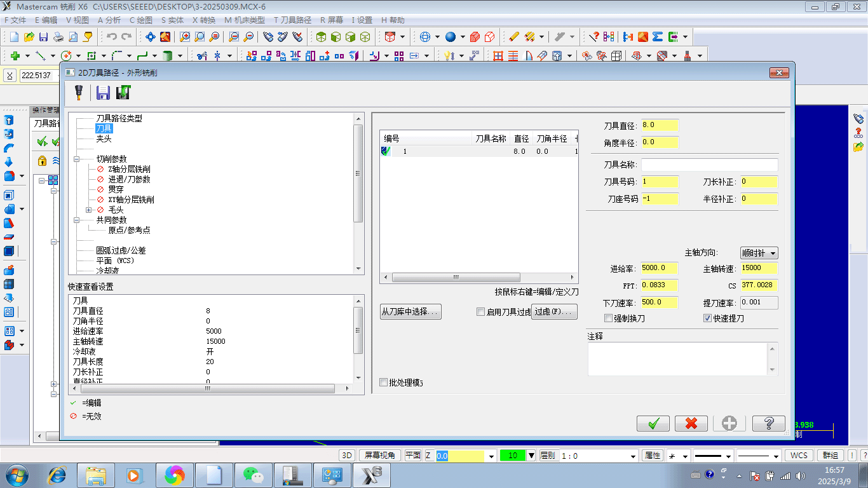This screenshot has width=868, height=488.
Task: Click the WCS button in the status bar
Action: click(x=799, y=456)
